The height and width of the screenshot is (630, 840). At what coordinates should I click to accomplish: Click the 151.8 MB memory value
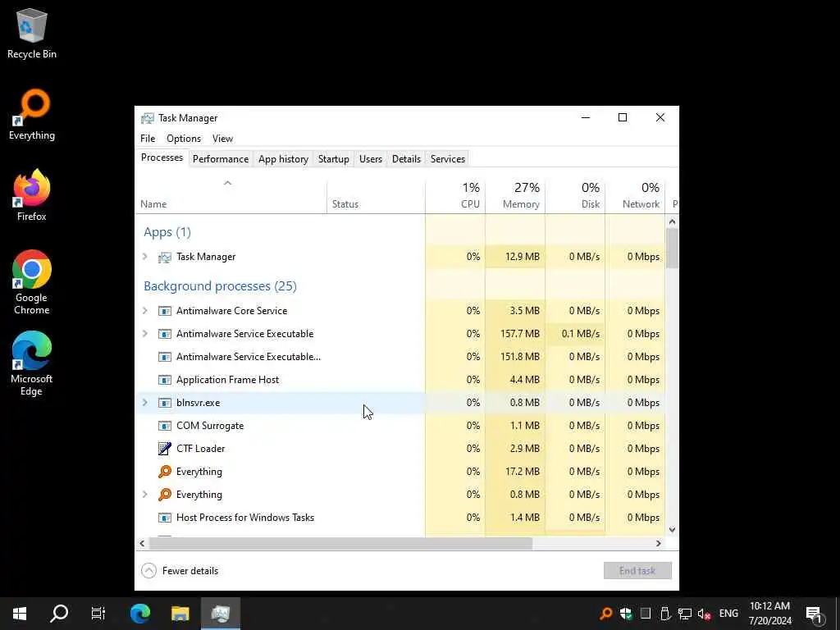pyautogui.click(x=519, y=357)
